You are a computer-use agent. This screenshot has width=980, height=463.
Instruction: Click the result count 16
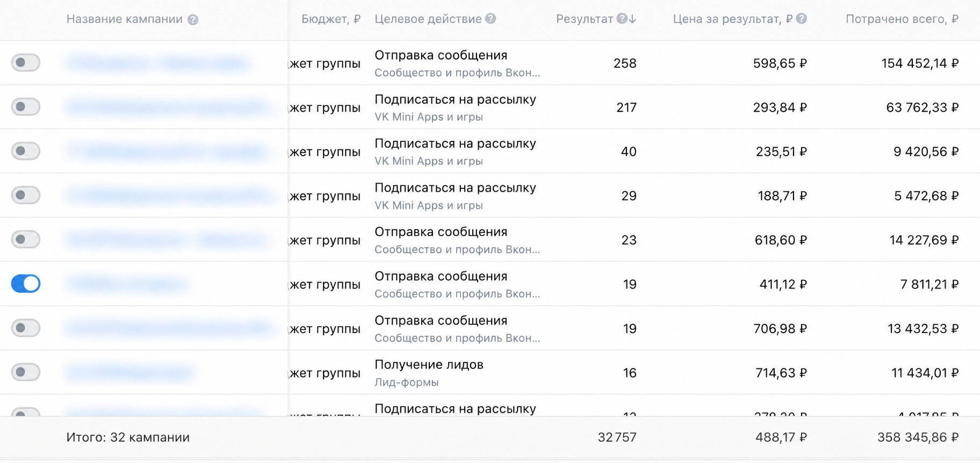tap(630, 373)
